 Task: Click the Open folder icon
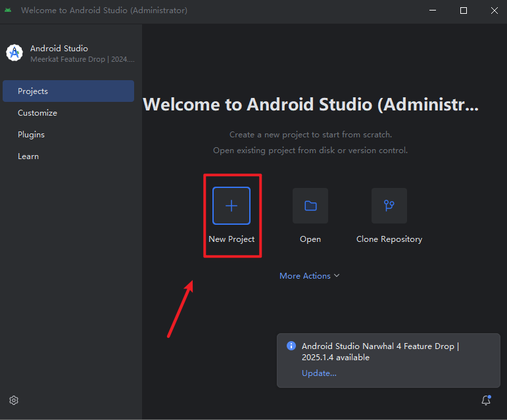point(310,206)
